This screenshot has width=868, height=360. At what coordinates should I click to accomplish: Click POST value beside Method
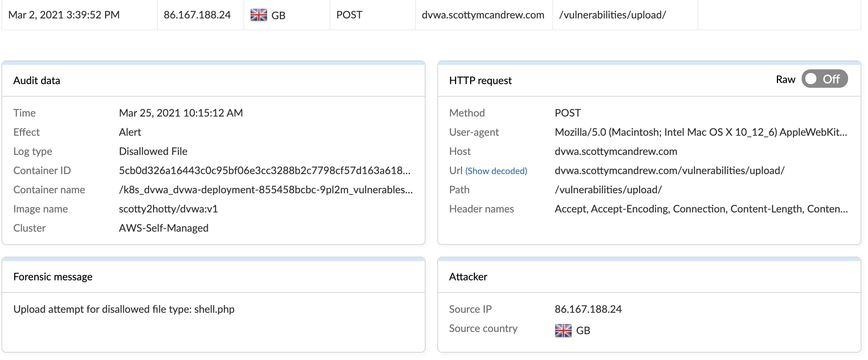click(567, 113)
